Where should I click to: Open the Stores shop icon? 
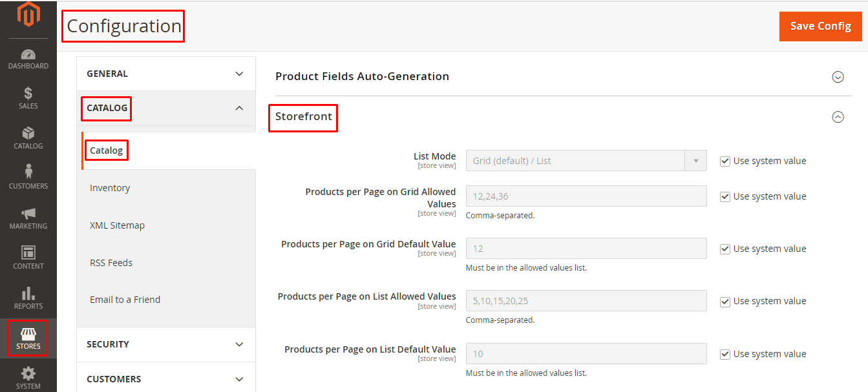point(28,333)
